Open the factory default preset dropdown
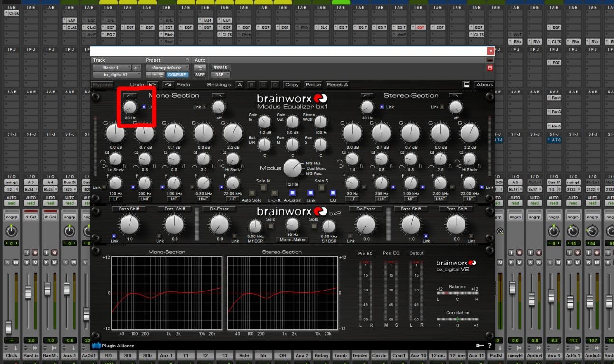614x364 pixels. click(167, 68)
